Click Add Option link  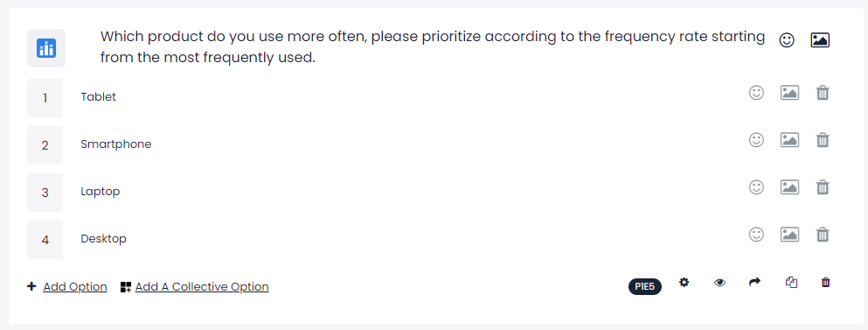pyautogui.click(x=74, y=287)
